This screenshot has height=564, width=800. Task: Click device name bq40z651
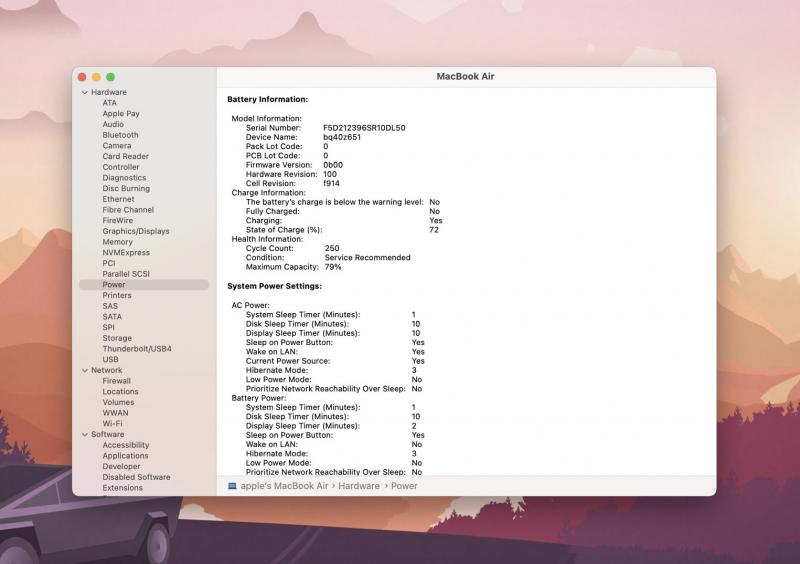[x=342, y=138]
